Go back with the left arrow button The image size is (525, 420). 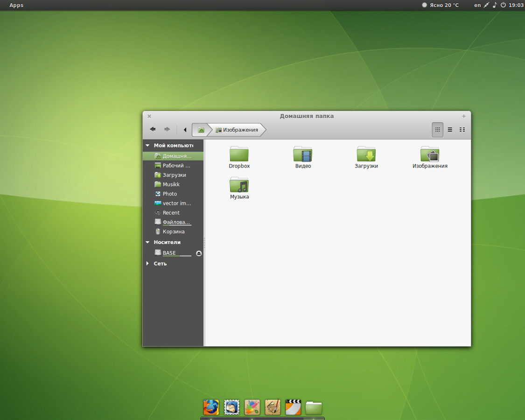click(153, 129)
